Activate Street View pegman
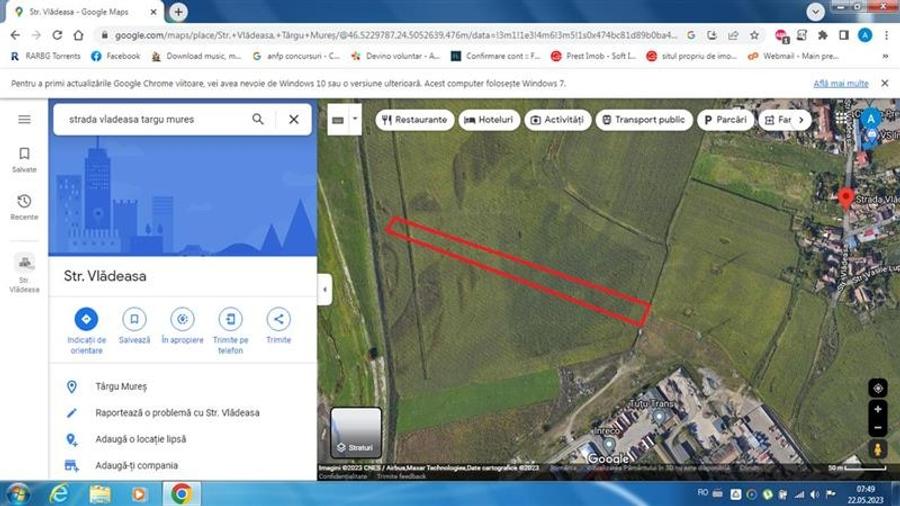900x506 pixels. click(x=878, y=449)
